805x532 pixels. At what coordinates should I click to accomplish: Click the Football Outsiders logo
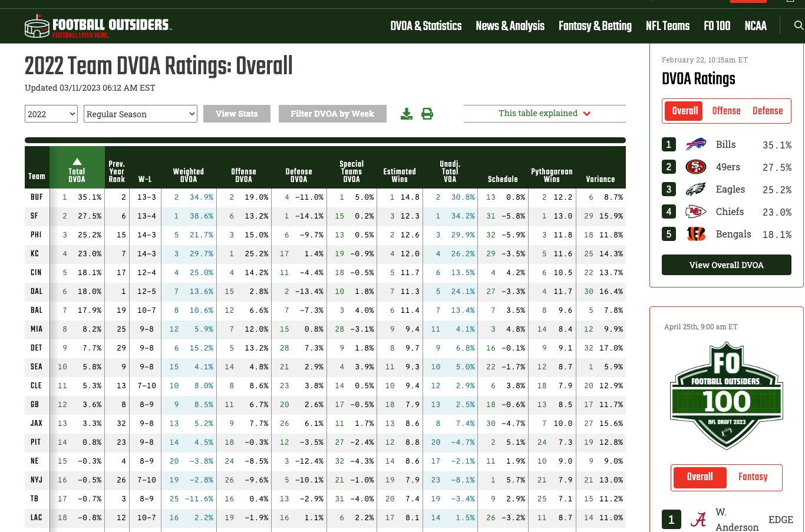pyautogui.click(x=98, y=26)
